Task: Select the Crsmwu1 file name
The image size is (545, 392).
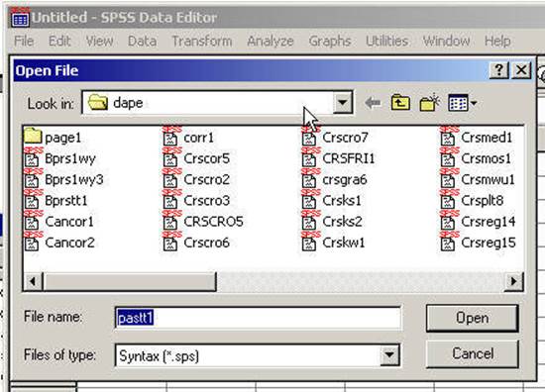Action: [x=488, y=180]
